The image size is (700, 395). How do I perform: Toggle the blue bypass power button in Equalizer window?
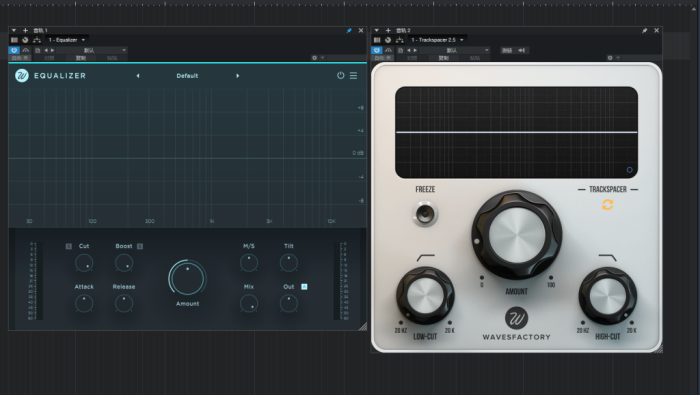click(14, 50)
